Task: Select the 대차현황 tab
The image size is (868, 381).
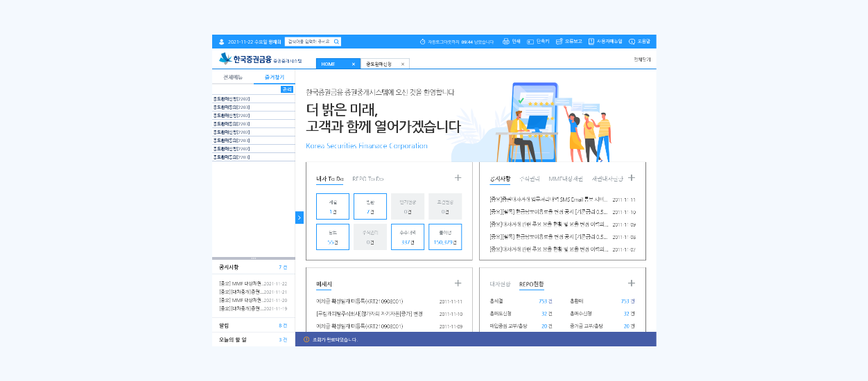Action: [x=500, y=284]
